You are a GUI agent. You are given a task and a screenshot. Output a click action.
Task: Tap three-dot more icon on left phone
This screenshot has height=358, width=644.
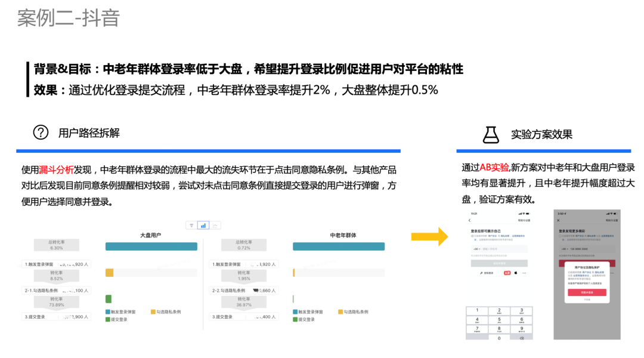(524, 273)
